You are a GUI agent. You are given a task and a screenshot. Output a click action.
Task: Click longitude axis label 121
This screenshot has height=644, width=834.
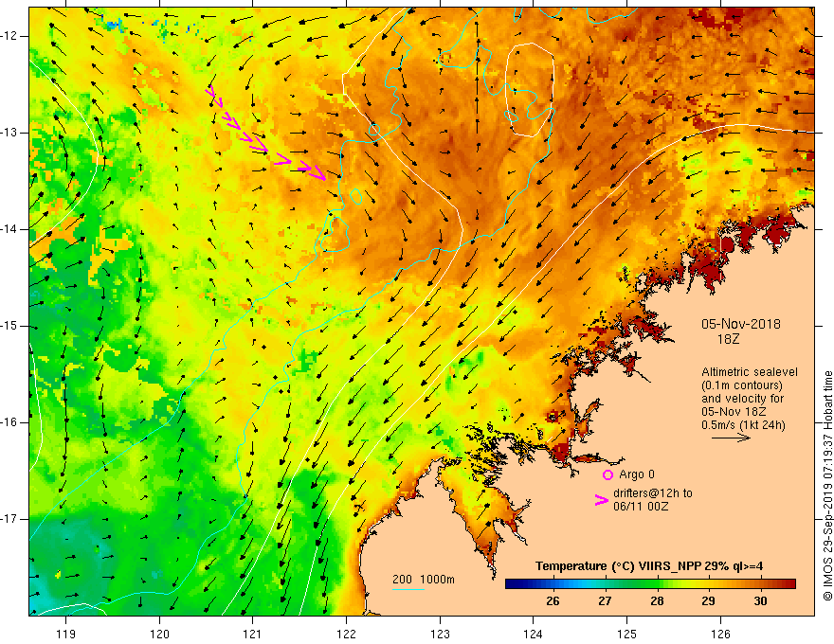pyautogui.click(x=253, y=634)
